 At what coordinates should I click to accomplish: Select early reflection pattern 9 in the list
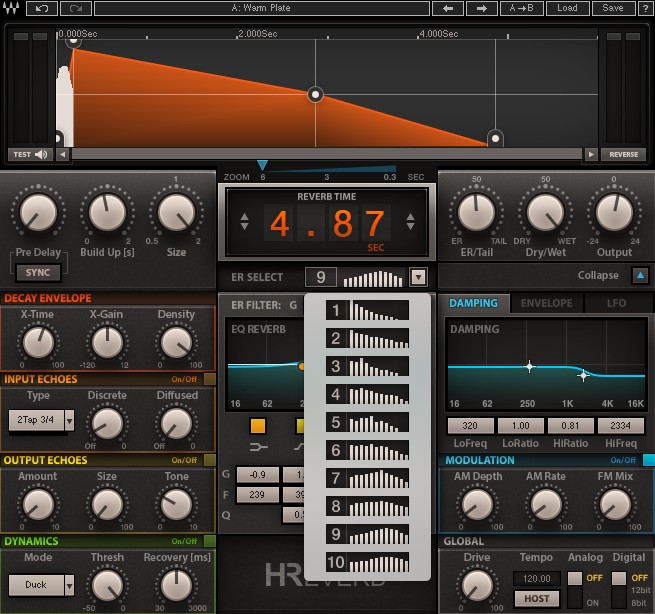367,534
